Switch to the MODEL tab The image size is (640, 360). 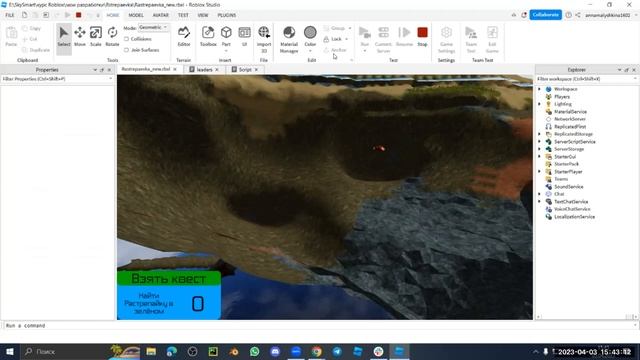(x=136, y=15)
